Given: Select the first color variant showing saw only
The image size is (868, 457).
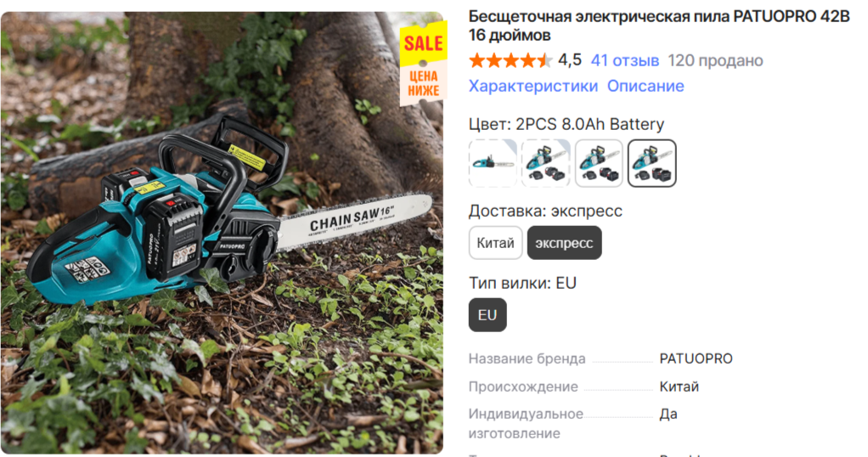Looking at the screenshot, I should [x=493, y=163].
